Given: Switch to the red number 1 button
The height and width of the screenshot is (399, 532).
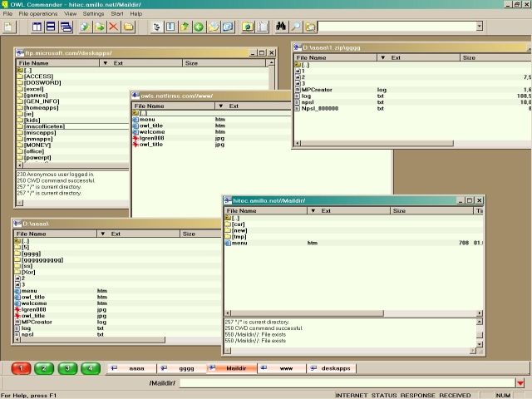Looking at the screenshot, I should (x=22, y=368).
